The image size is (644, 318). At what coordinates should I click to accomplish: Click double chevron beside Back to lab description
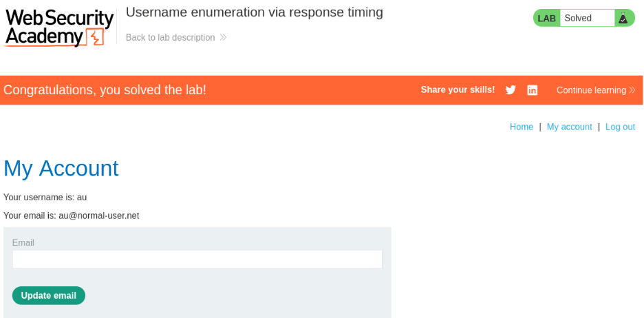pyautogui.click(x=223, y=38)
